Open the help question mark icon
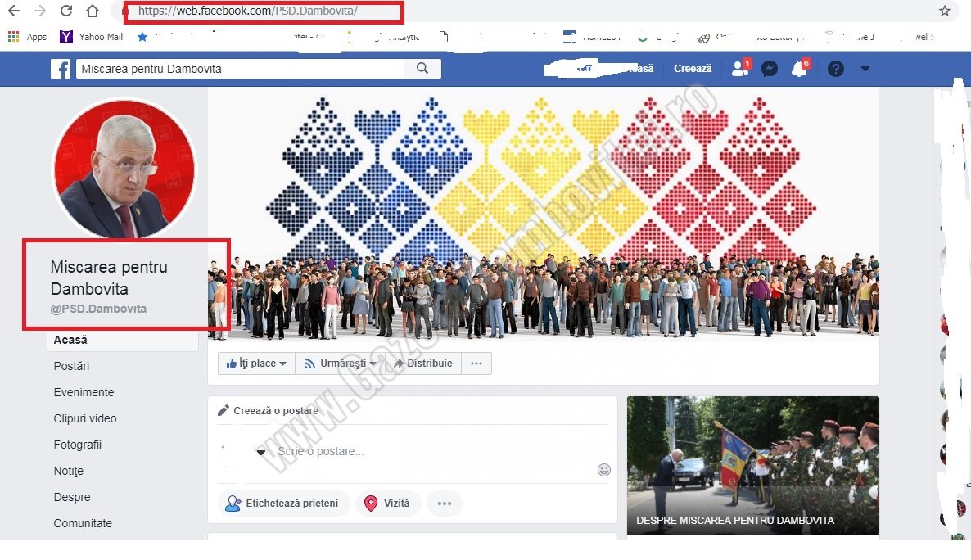 pos(835,69)
